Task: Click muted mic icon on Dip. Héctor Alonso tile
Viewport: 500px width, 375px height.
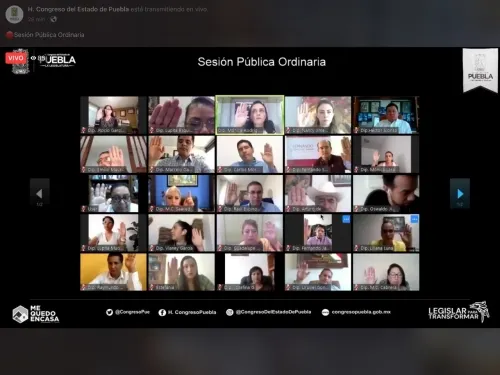Action: pyautogui.click(x=357, y=130)
